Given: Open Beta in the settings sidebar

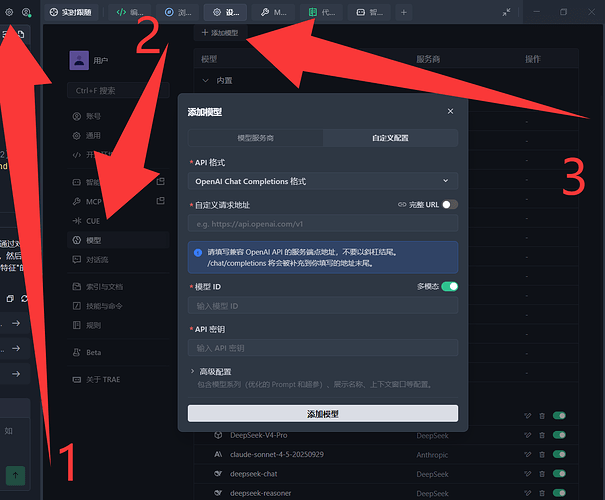Looking at the screenshot, I should (118, 352).
